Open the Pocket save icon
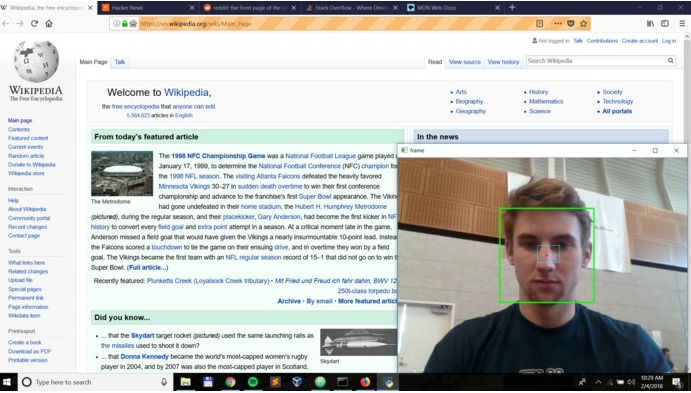691x393 pixels. click(571, 23)
